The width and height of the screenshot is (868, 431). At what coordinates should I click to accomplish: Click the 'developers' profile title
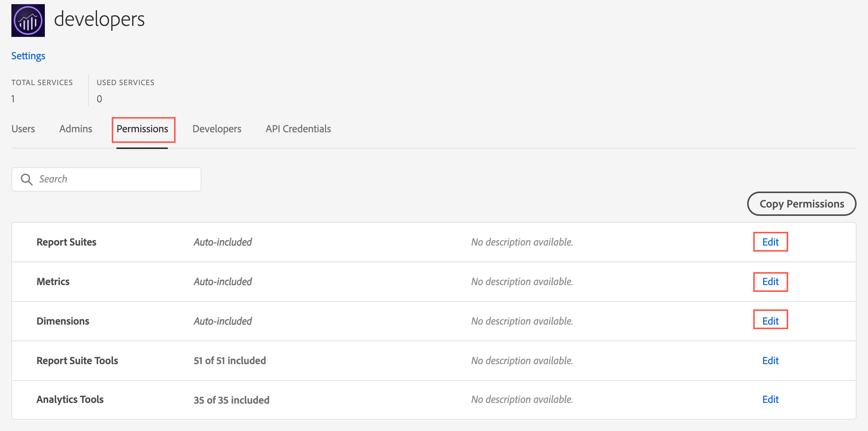(x=100, y=19)
